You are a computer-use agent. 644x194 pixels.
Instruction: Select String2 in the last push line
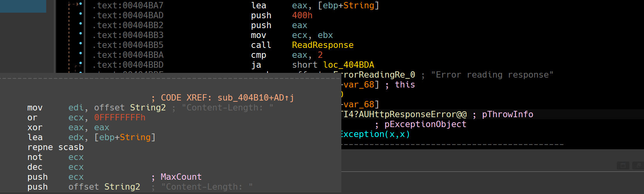coord(122,187)
